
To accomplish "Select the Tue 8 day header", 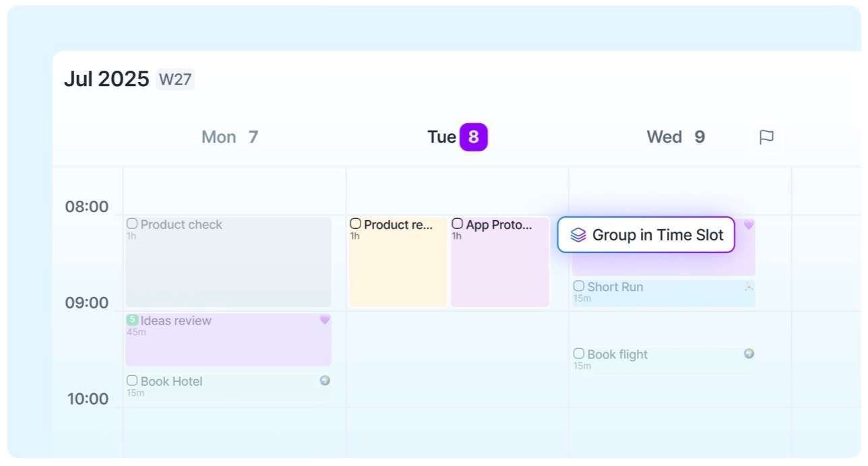I will [457, 137].
